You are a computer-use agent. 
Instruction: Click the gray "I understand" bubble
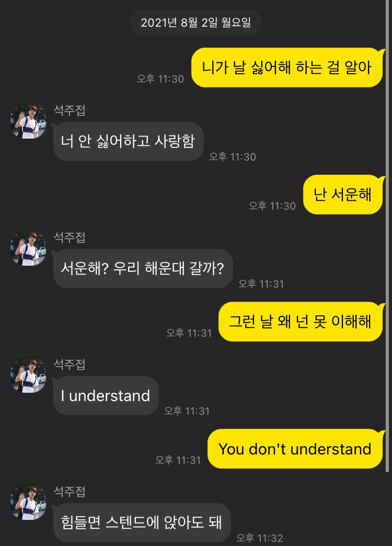click(106, 395)
